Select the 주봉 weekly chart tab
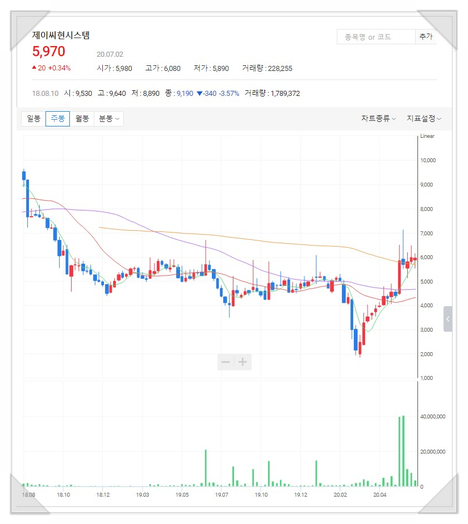Image resolution: width=468 pixels, height=524 pixels. 57,119
